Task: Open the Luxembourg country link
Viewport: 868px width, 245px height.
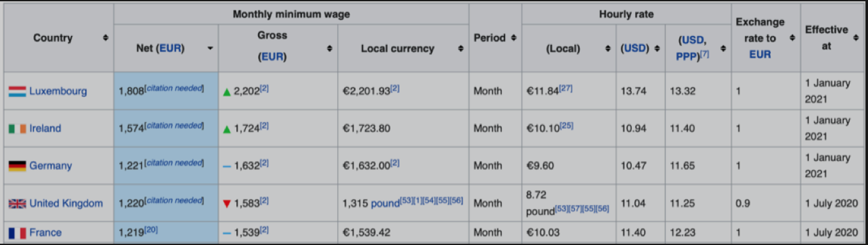Action: (x=58, y=91)
